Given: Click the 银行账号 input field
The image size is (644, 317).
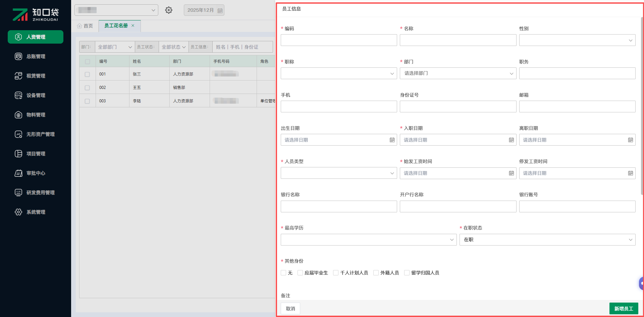Looking at the screenshot, I should (x=577, y=206).
